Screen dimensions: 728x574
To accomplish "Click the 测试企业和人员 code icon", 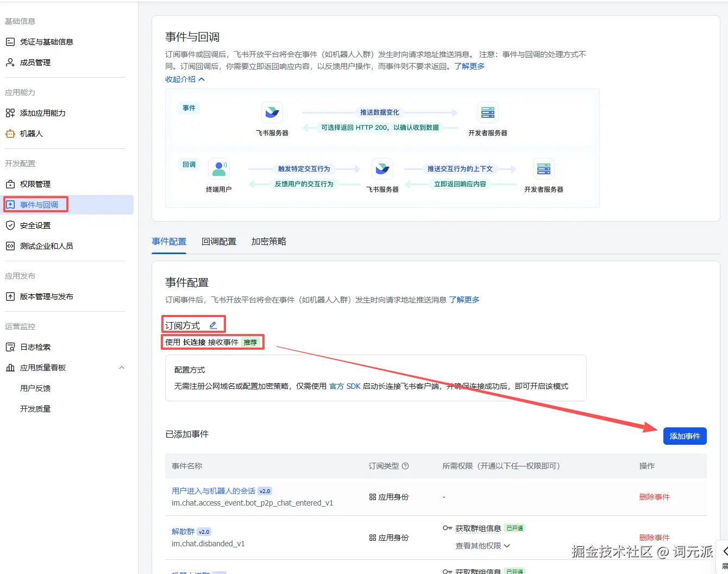I will tap(10, 246).
